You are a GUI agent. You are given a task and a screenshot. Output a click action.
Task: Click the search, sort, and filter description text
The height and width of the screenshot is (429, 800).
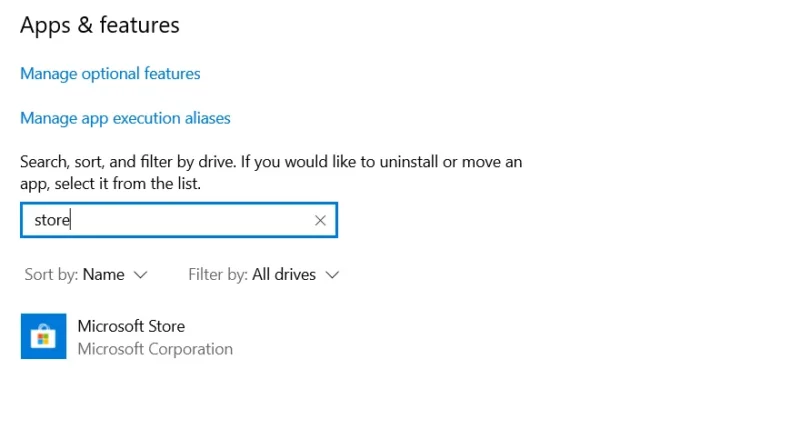(271, 172)
